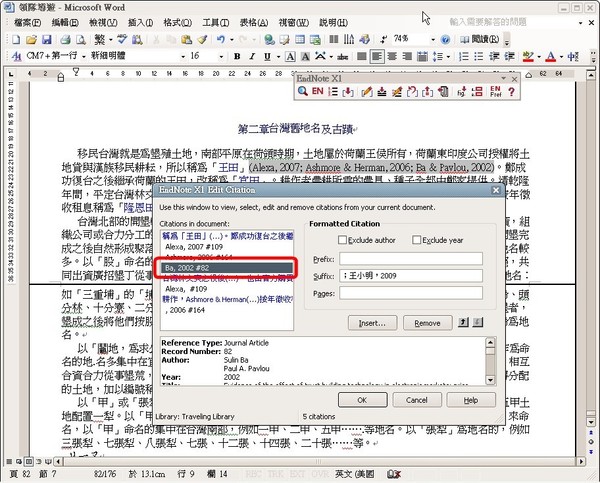Center-align the paragraph

point(392,57)
